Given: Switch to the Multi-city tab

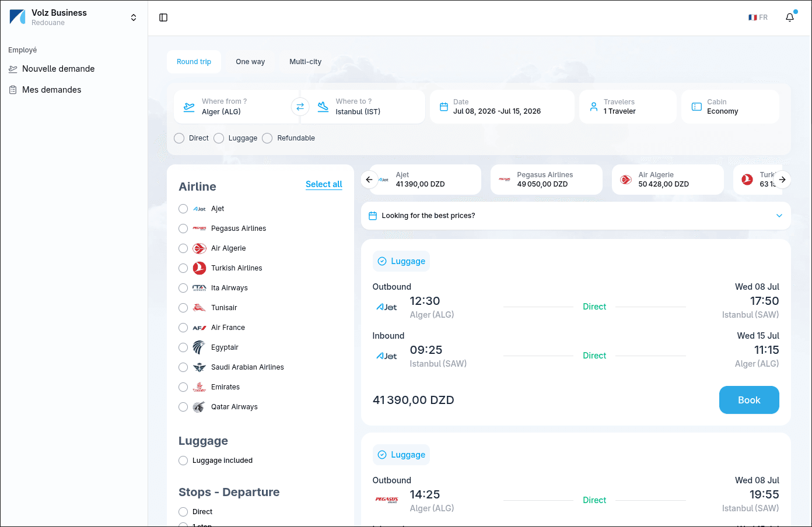Looking at the screenshot, I should [x=306, y=62].
